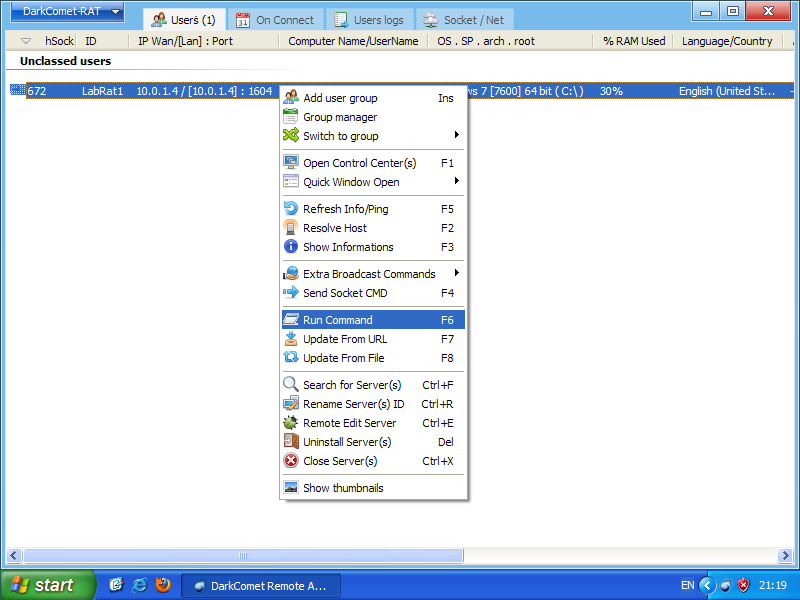Click the Search for Server(s) magnifier icon
The image size is (800, 600).
[291, 384]
